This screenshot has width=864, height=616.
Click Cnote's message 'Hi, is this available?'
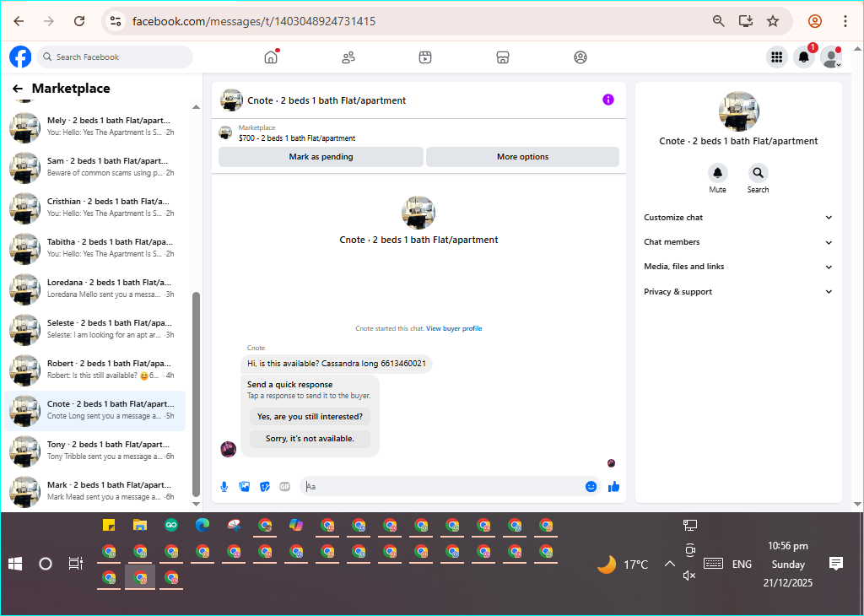click(x=336, y=364)
